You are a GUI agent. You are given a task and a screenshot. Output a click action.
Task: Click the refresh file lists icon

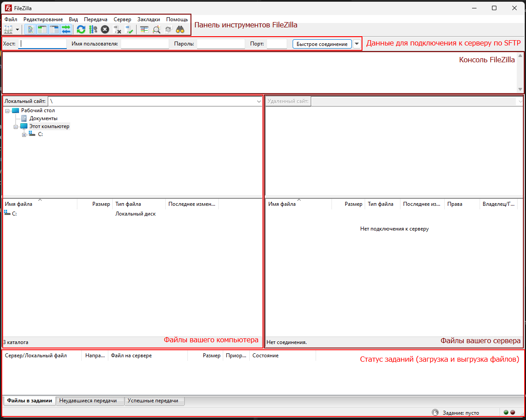[x=81, y=30]
